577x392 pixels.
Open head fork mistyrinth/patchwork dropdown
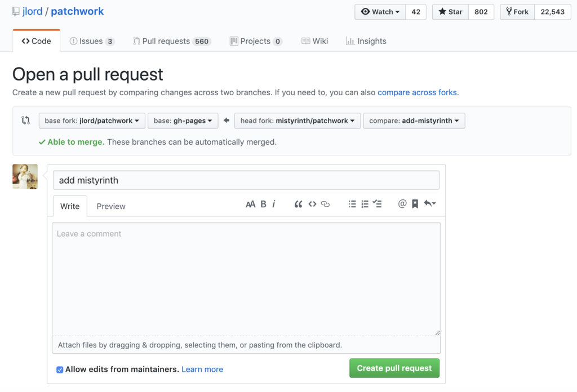coord(298,121)
